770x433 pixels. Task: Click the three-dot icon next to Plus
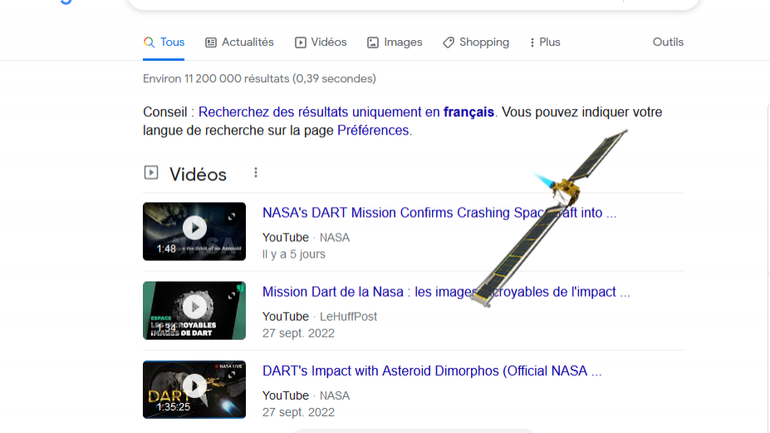(x=532, y=43)
